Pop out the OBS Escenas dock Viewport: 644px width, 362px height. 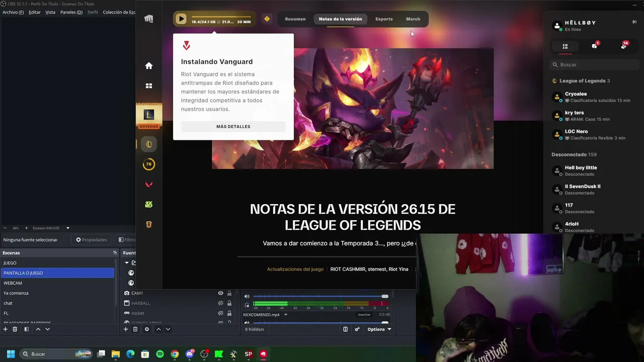coord(115,253)
